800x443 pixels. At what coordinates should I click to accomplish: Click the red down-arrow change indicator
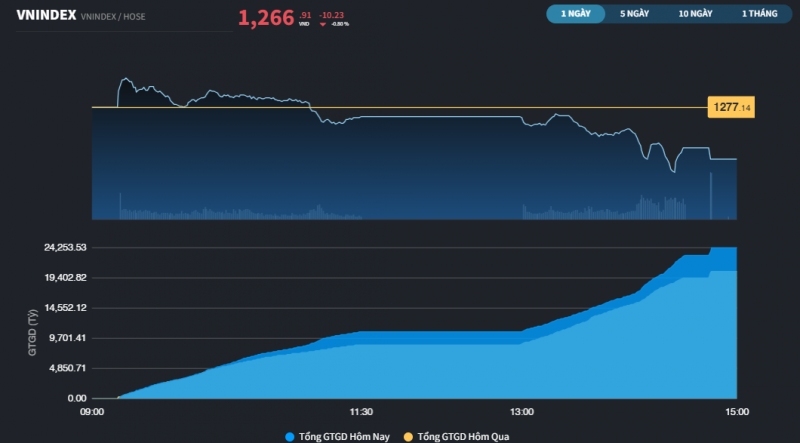tap(323, 23)
